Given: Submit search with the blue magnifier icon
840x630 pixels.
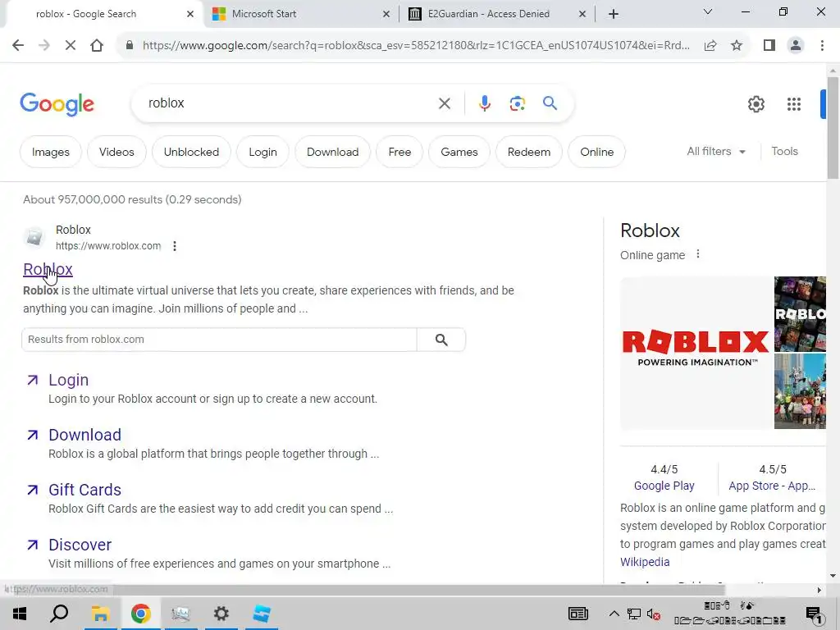Looking at the screenshot, I should (550, 103).
